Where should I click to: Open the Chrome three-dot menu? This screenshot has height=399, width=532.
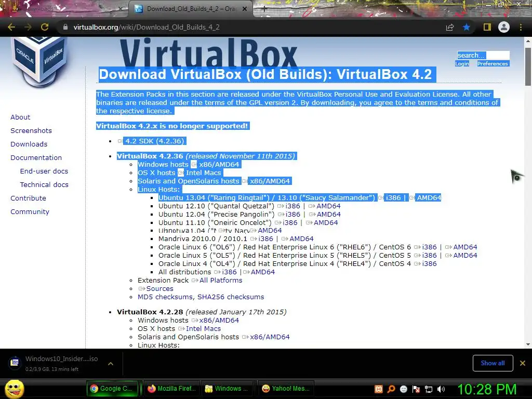click(x=521, y=27)
